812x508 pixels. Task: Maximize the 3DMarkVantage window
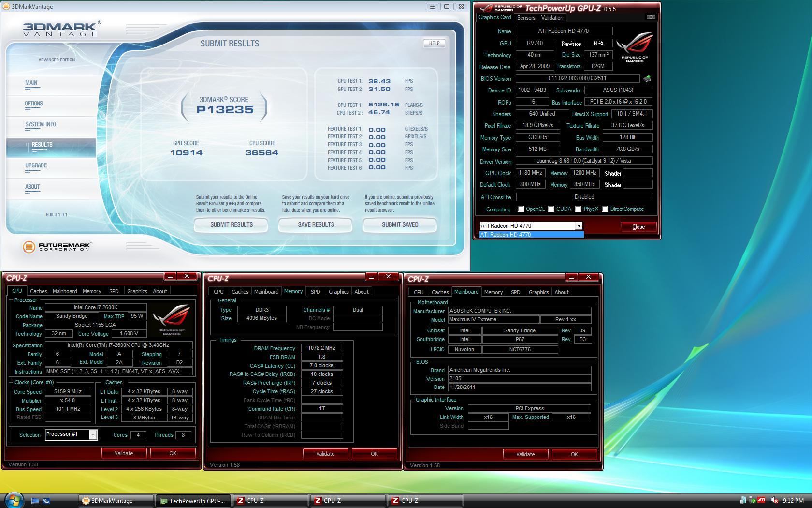[447, 7]
